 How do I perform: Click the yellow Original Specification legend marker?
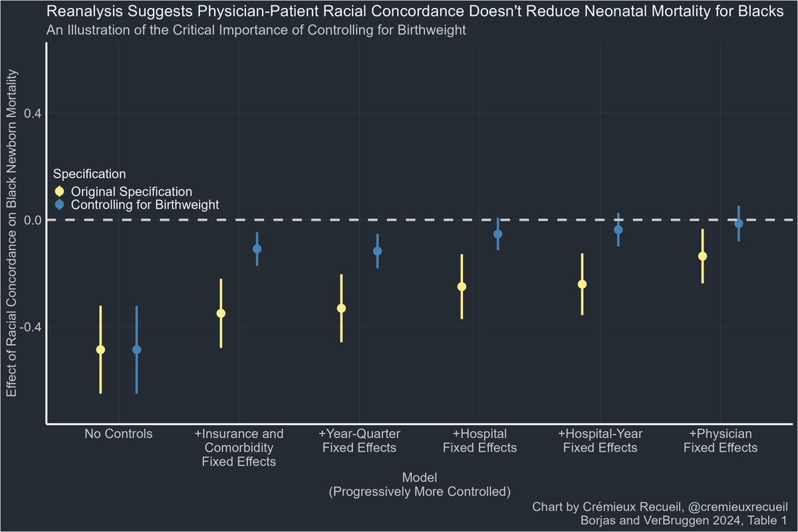59,192
